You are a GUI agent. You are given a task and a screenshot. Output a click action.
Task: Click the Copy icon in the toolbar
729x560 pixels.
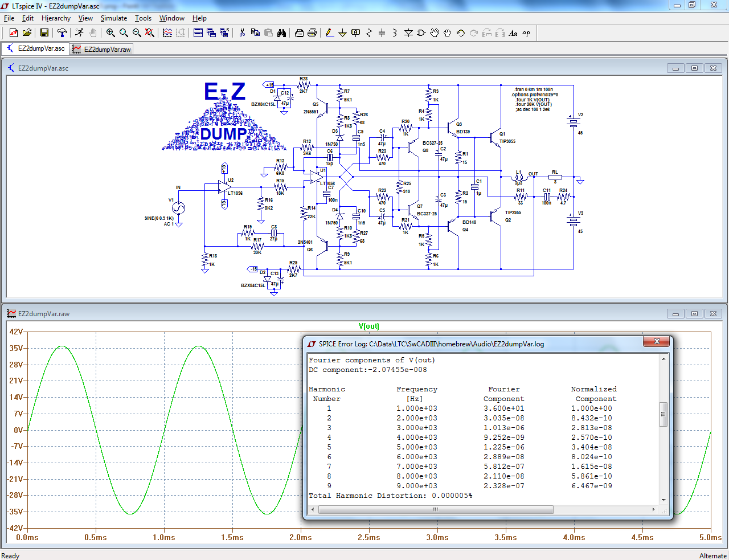(x=255, y=33)
